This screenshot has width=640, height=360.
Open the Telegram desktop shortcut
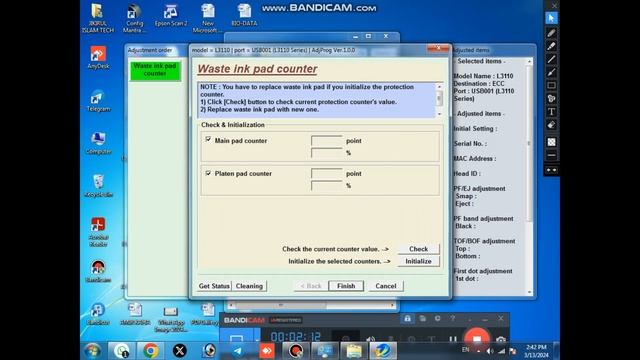point(98,100)
